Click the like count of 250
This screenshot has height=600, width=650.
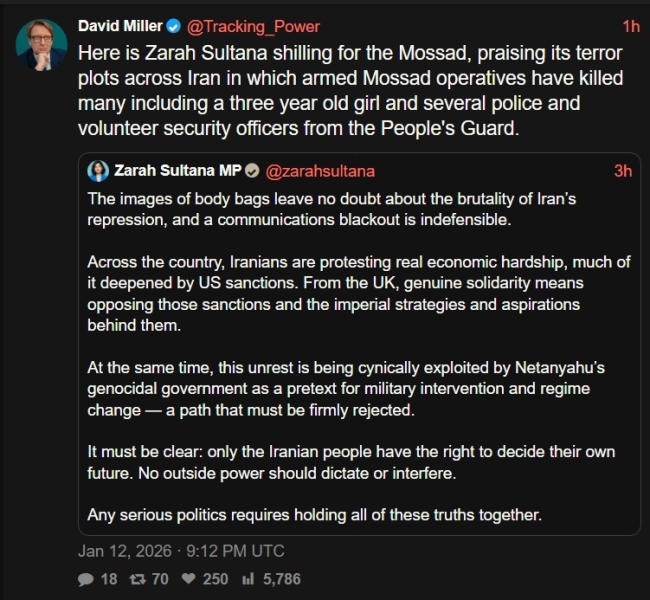pos(214,579)
